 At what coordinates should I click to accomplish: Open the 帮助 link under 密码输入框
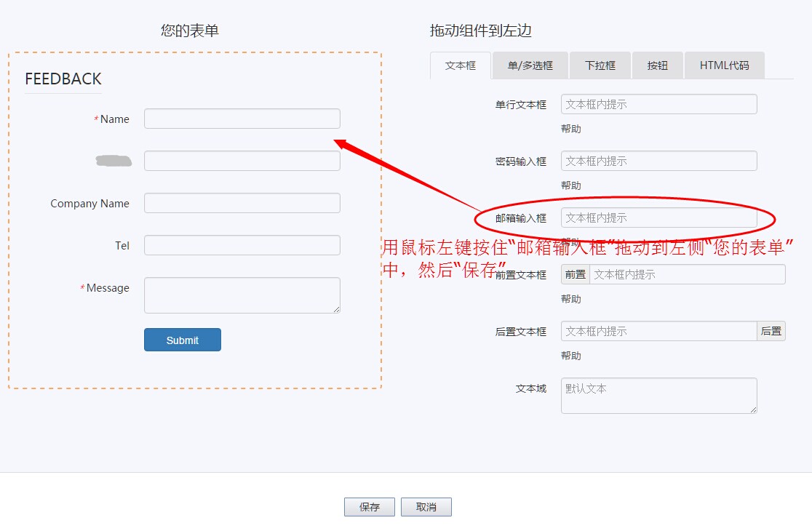tap(572, 185)
